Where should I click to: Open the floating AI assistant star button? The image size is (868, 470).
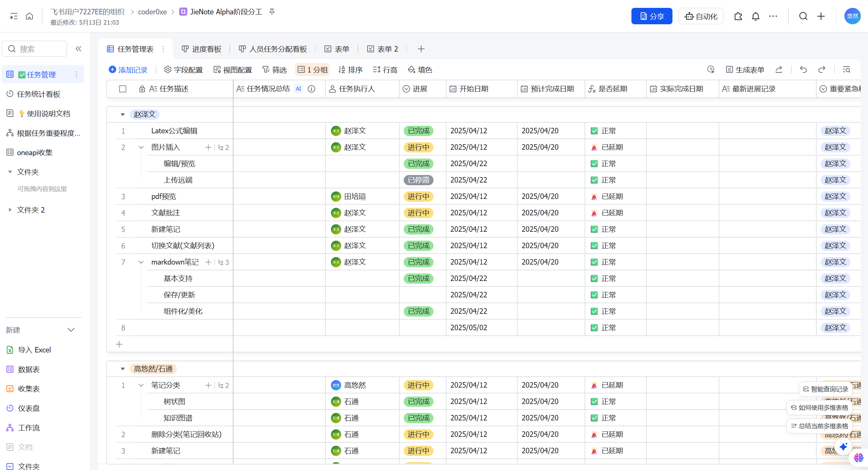843,446
